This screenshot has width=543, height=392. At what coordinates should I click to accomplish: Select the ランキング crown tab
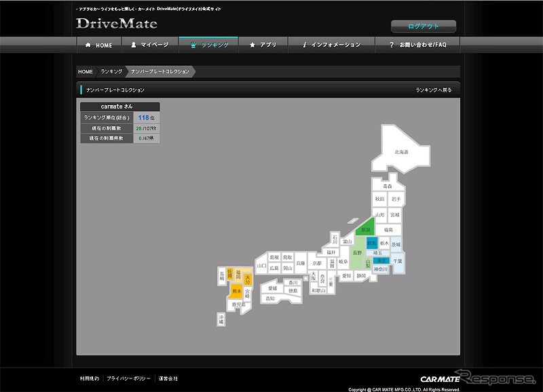[208, 45]
